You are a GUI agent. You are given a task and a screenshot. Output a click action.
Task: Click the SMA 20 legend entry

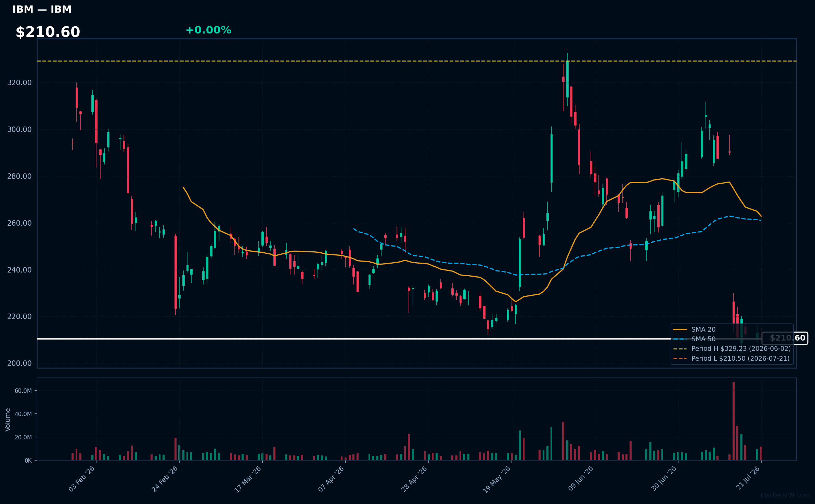pyautogui.click(x=695, y=329)
